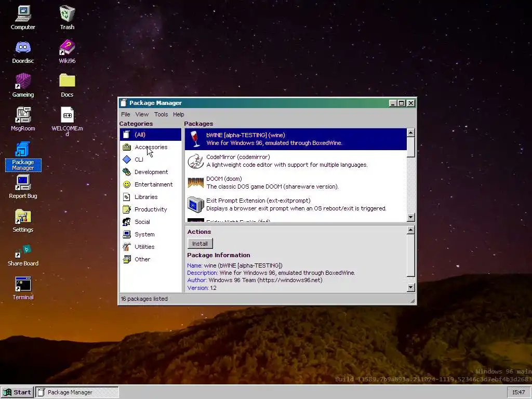
Task: Filter packages by Productivity
Action: click(x=151, y=209)
